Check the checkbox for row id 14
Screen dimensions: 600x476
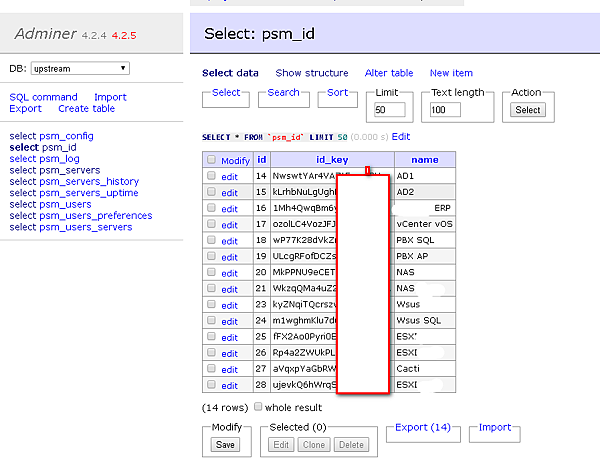(211, 176)
